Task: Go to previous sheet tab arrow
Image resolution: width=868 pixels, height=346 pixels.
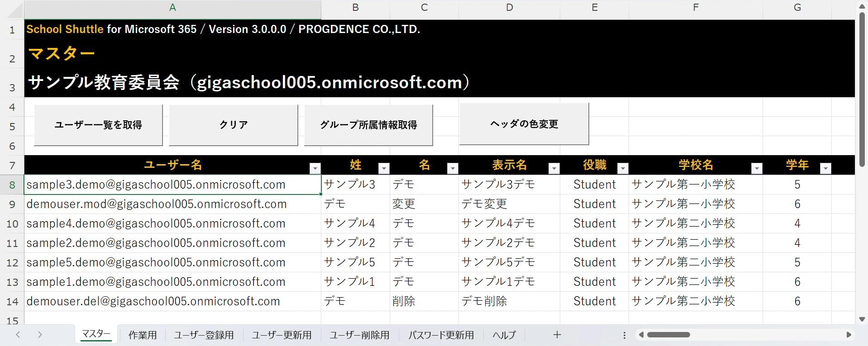Action: click(18, 335)
